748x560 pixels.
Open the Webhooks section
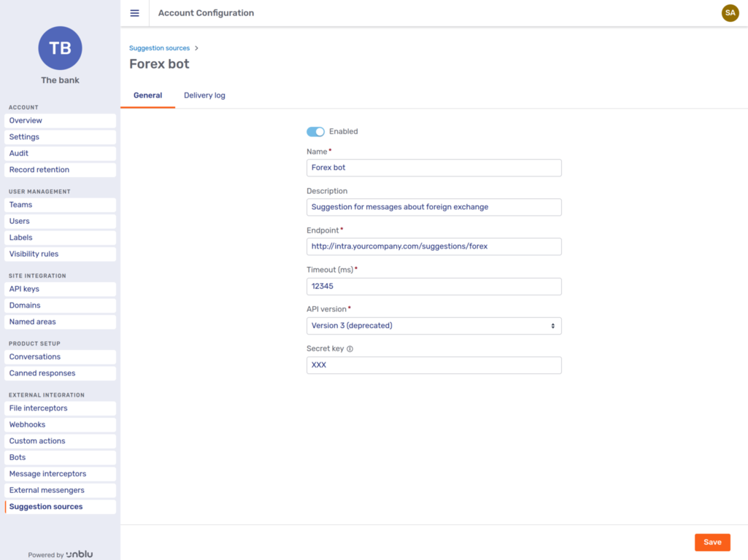pyautogui.click(x=27, y=424)
